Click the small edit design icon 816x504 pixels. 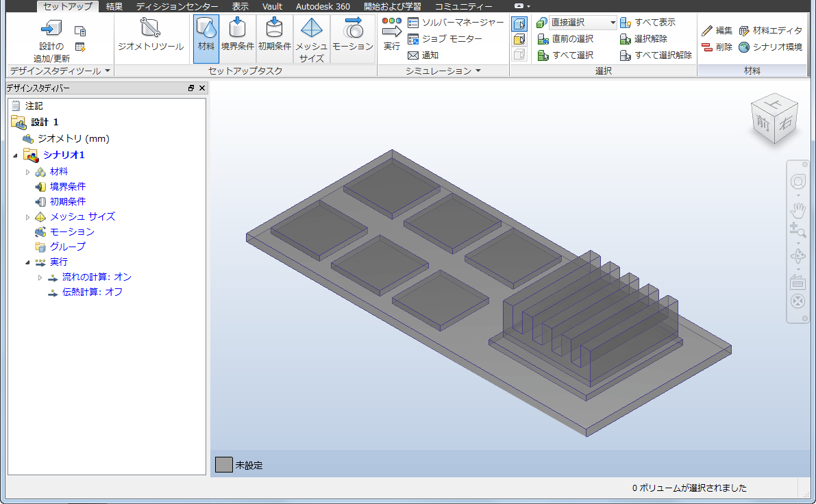point(80,47)
